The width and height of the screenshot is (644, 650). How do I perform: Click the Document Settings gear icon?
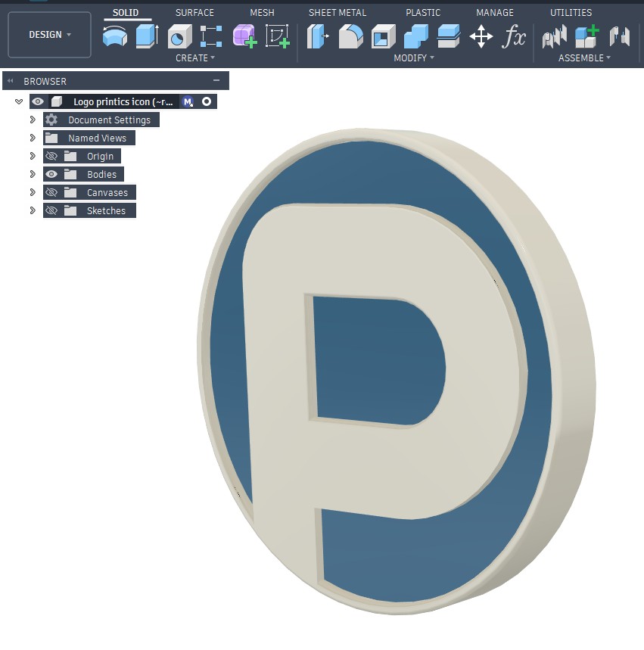click(51, 120)
